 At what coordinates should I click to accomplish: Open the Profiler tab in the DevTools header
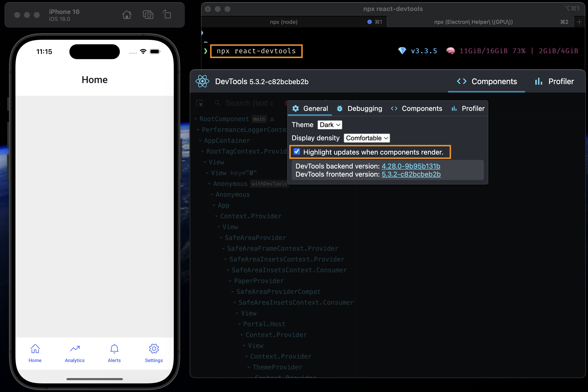pyautogui.click(x=554, y=81)
